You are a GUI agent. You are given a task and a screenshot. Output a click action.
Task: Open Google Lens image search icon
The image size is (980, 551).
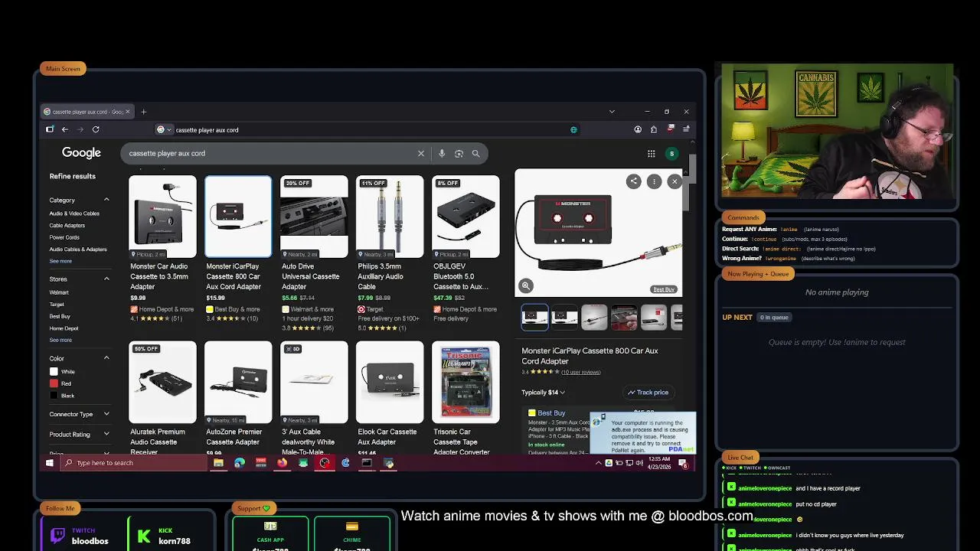[x=459, y=153]
